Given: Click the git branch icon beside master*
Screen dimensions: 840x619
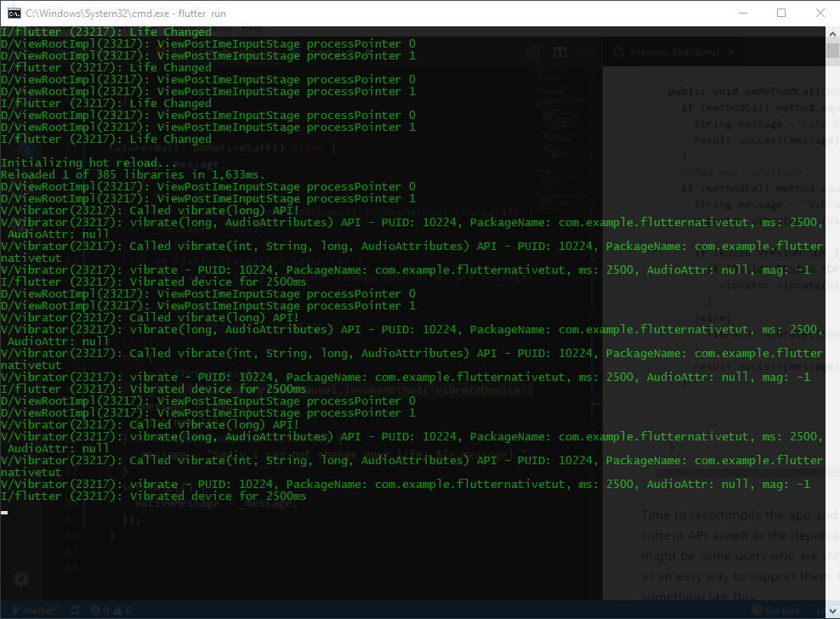Looking at the screenshot, I should coord(14,610).
